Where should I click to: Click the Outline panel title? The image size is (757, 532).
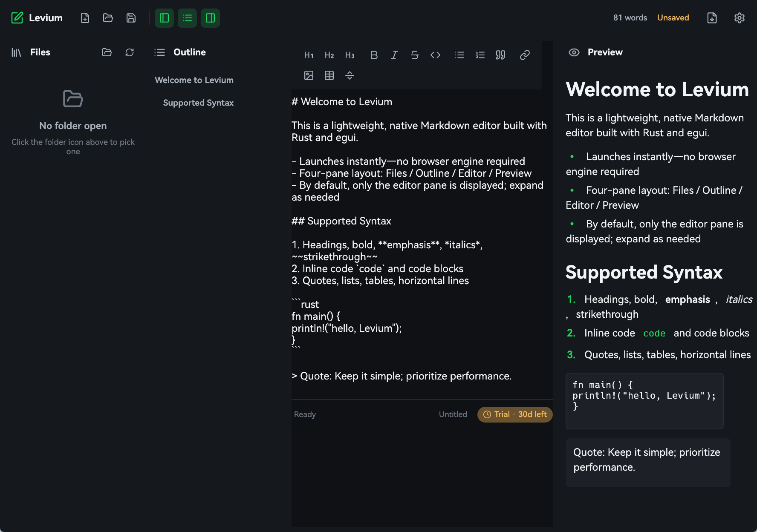(x=190, y=52)
